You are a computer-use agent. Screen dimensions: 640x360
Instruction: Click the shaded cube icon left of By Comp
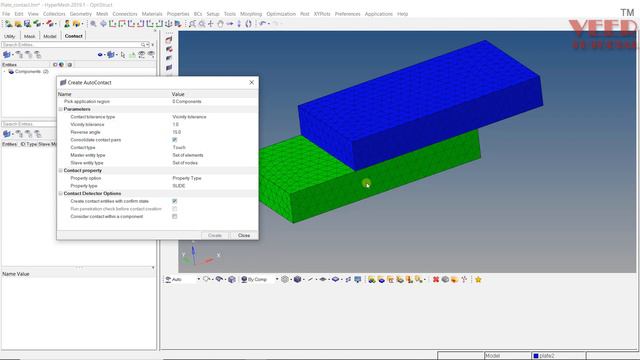point(232,279)
